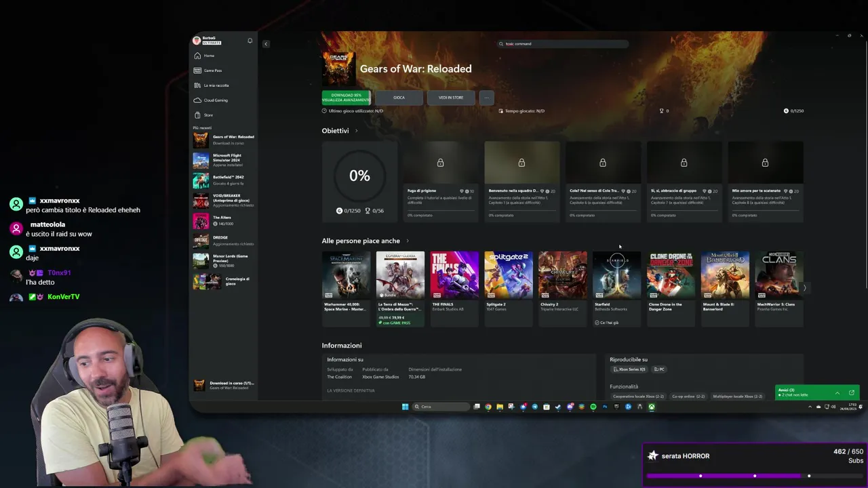Open locked achievement Benvenuto nella squadra
This screenshot has height=488, width=868.
(x=521, y=182)
